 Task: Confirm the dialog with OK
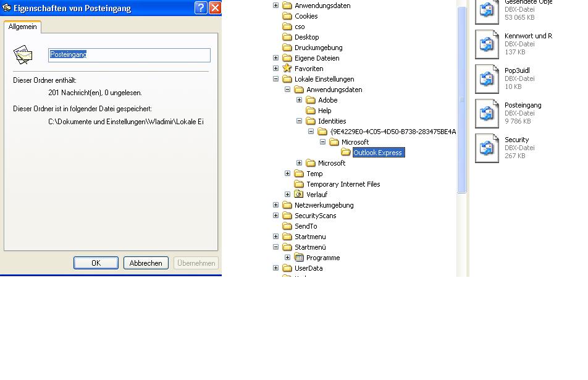96,263
